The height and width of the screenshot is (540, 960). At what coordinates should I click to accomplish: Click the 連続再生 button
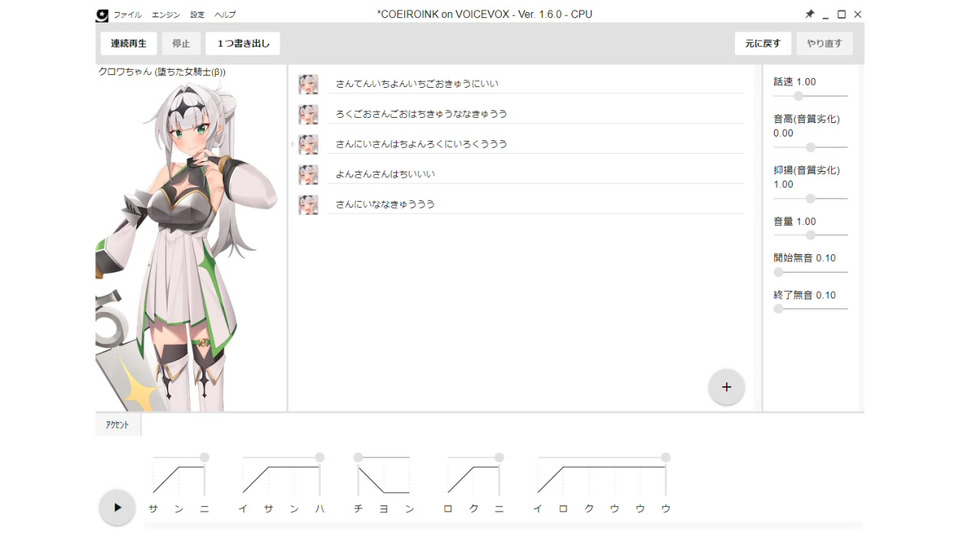[129, 43]
